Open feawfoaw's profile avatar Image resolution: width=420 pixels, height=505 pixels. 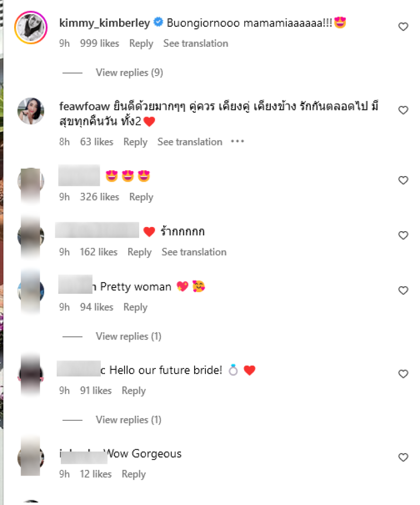[31, 111]
